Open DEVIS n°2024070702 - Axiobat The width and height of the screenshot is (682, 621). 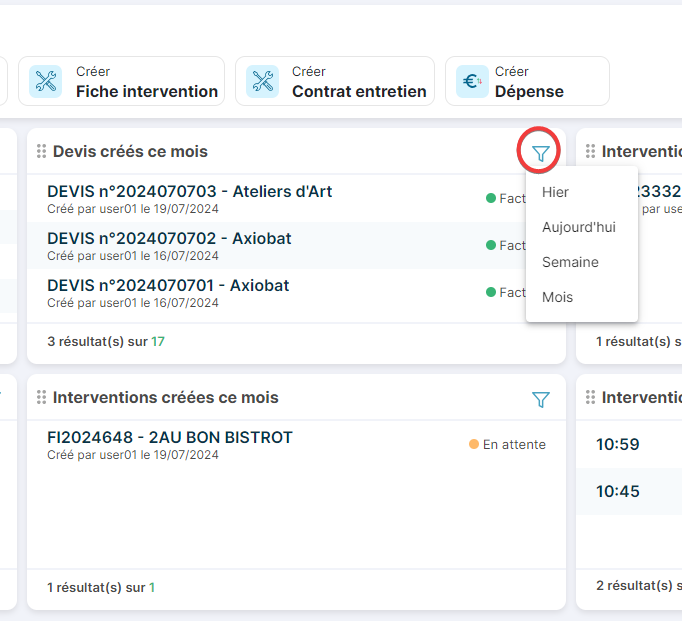(169, 238)
